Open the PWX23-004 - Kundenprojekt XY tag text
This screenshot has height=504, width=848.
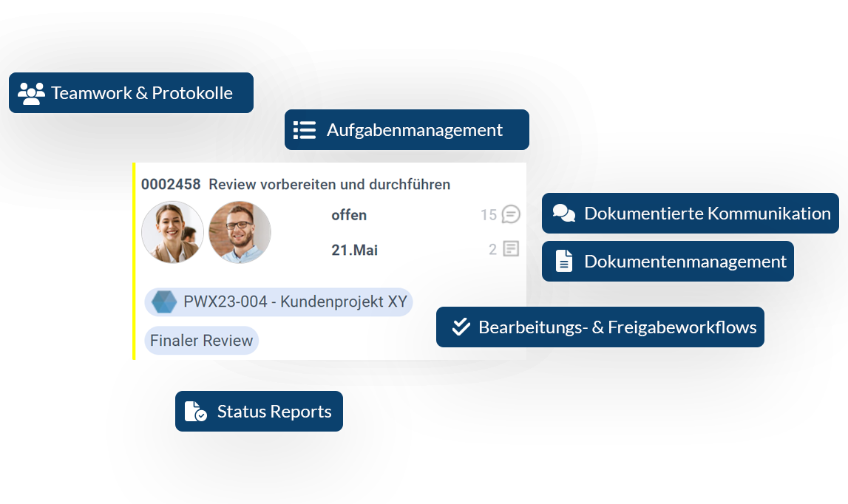tap(295, 302)
